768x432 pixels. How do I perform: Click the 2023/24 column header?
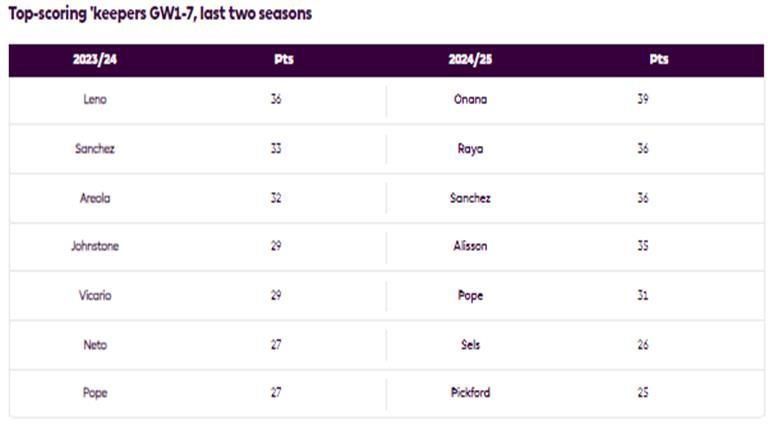(x=95, y=60)
